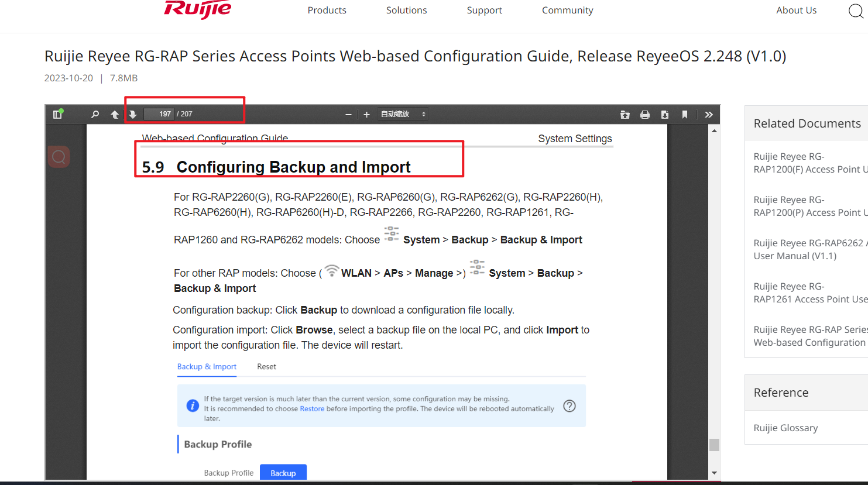Print the PDF document
This screenshot has height=485, width=868.
click(x=645, y=114)
